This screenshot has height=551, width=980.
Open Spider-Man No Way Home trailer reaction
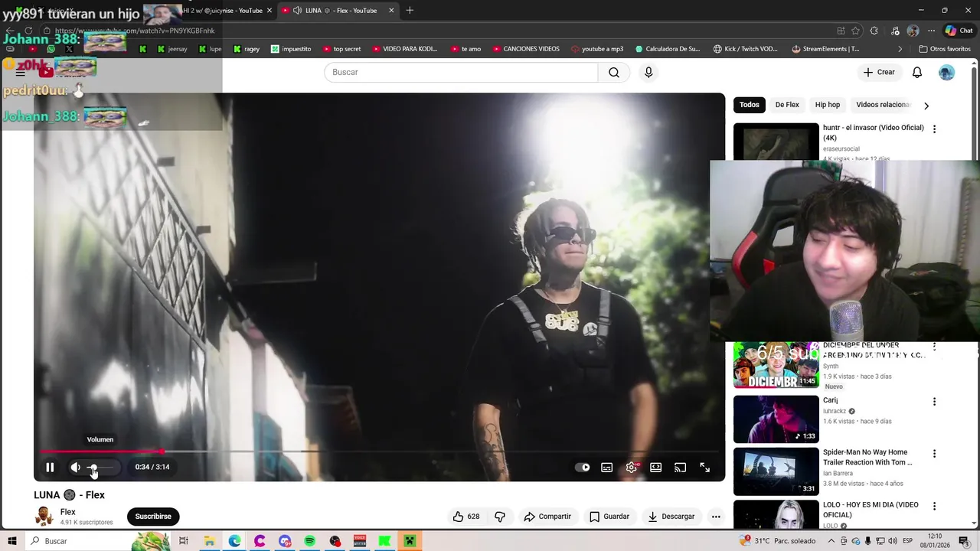pos(776,471)
